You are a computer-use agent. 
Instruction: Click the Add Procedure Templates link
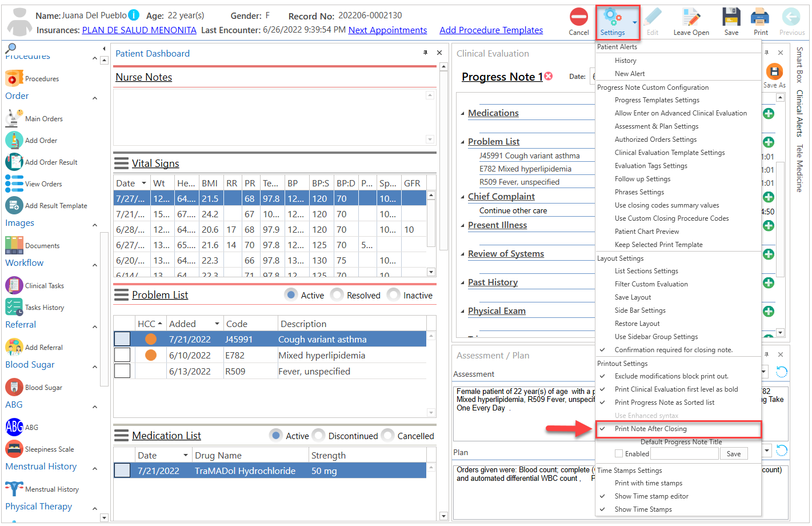[491, 30]
